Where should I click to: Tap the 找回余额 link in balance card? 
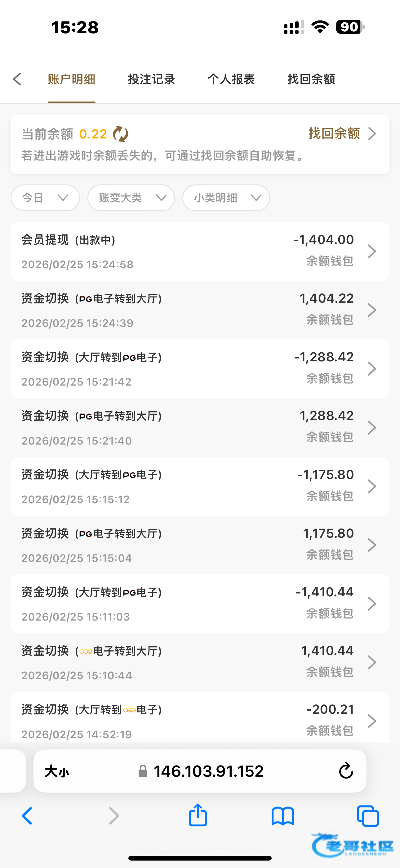(341, 134)
